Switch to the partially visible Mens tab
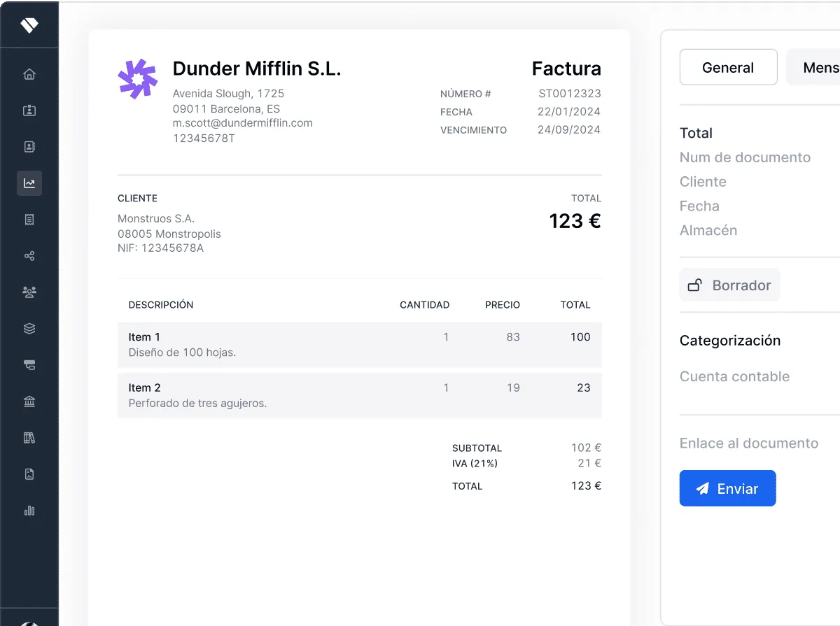 813,67
